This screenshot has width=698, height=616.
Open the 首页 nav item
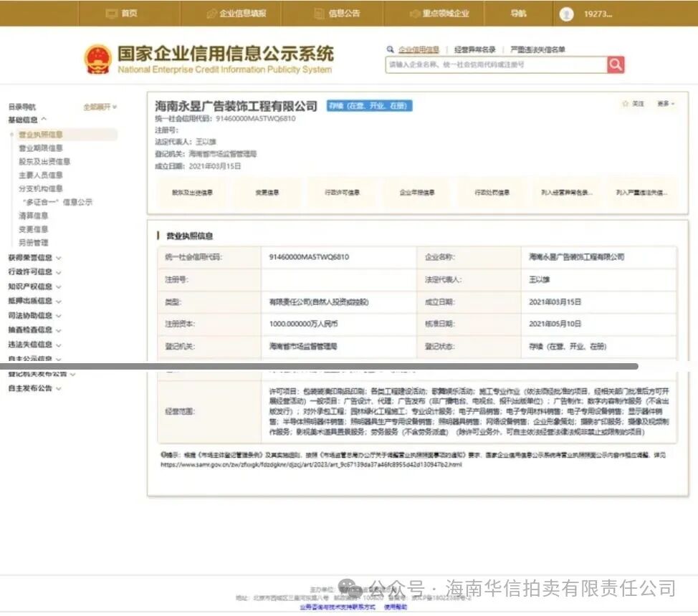coord(130,14)
